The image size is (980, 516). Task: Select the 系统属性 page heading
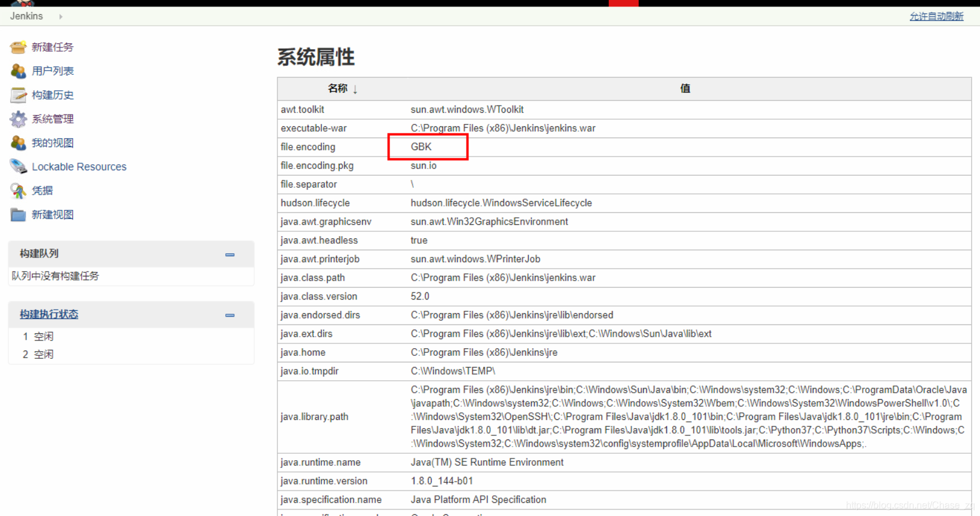click(x=316, y=57)
